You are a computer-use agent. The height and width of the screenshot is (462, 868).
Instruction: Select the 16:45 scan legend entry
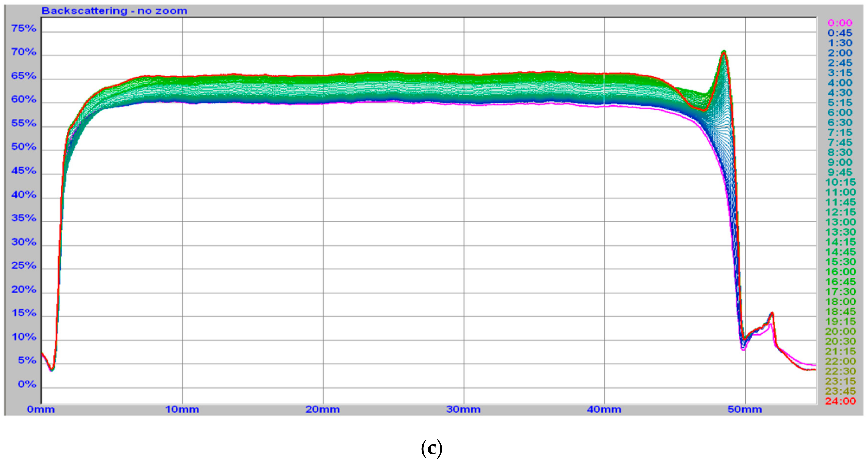pos(840,282)
